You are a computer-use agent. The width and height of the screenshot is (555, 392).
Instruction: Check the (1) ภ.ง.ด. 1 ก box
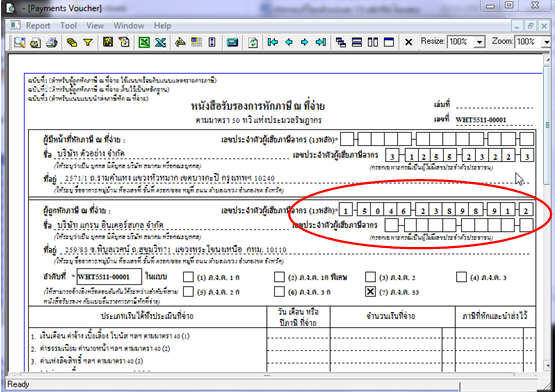(x=188, y=277)
